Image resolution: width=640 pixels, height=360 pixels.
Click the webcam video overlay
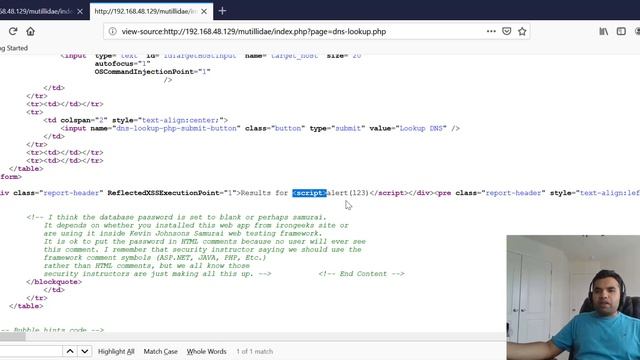[x=573, y=298]
